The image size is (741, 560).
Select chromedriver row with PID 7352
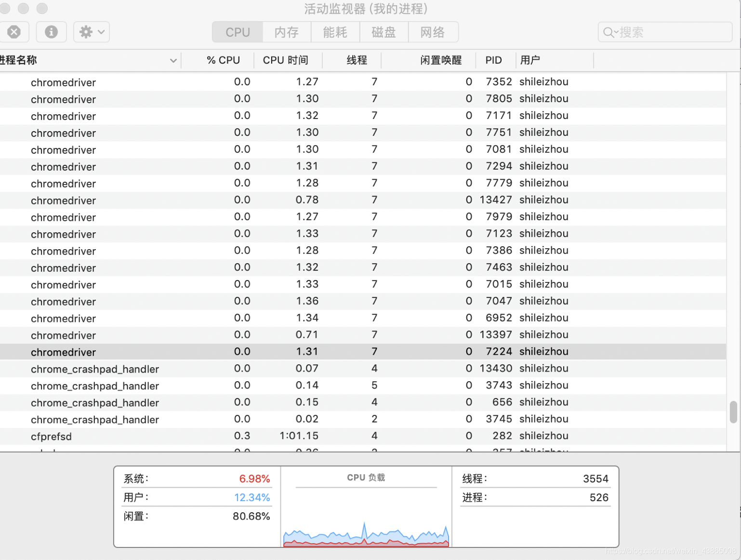pos(363,82)
